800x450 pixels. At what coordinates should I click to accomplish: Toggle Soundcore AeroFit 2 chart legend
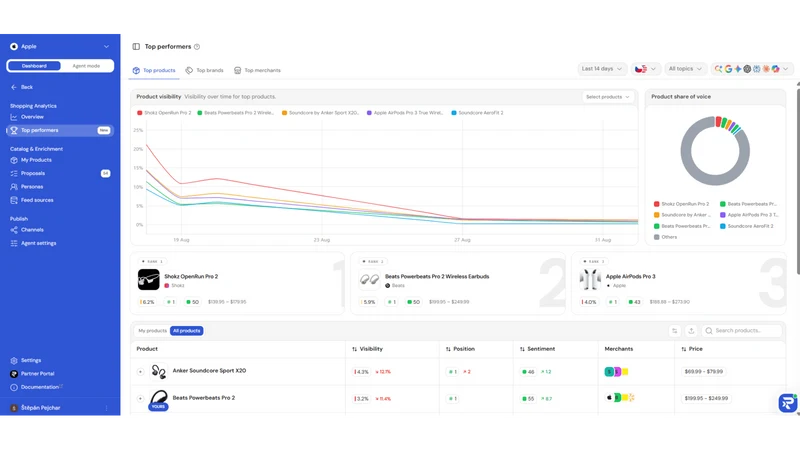477,113
